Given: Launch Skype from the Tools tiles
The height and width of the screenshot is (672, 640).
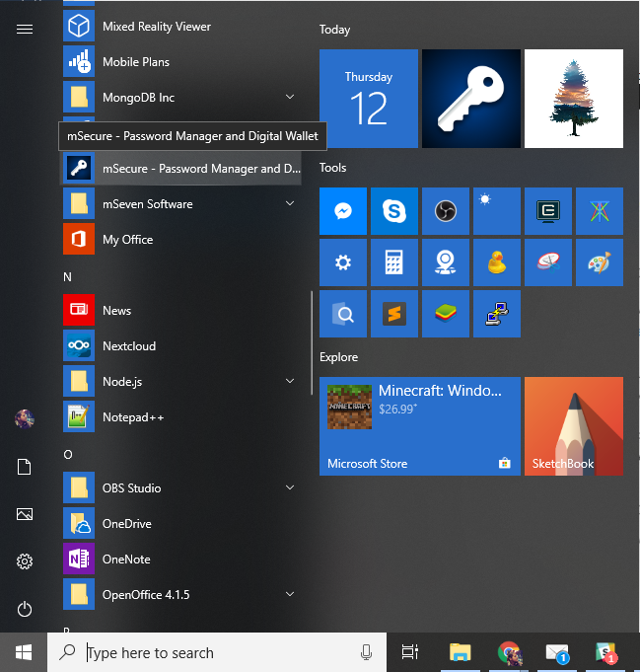Looking at the screenshot, I should (394, 211).
